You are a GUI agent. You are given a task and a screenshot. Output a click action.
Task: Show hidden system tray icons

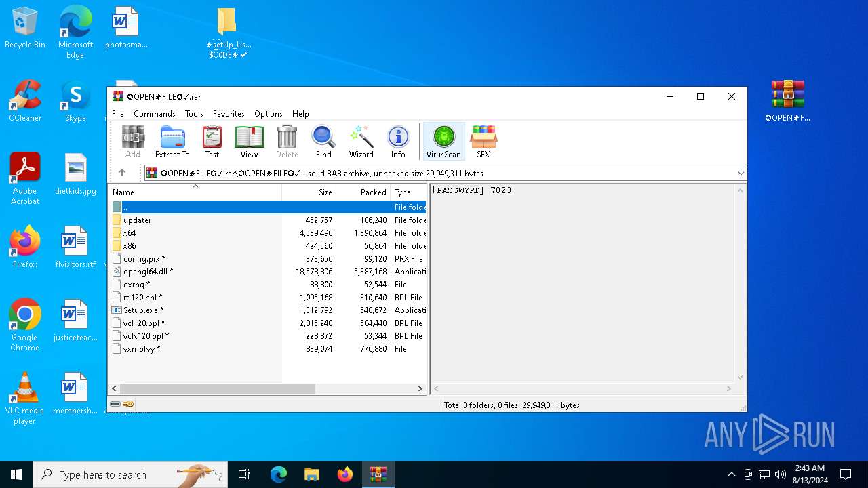[x=731, y=474]
